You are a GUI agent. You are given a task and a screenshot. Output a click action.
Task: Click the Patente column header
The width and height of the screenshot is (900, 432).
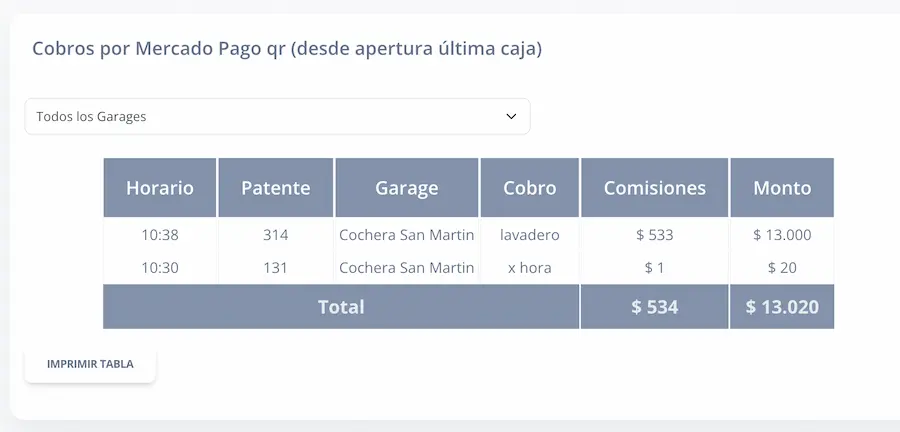pos(276,187)
